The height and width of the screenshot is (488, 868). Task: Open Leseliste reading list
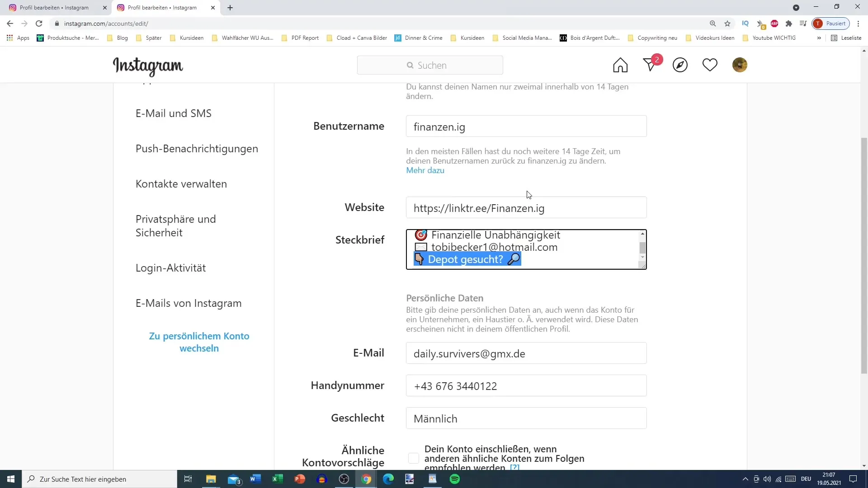(846, 38)
